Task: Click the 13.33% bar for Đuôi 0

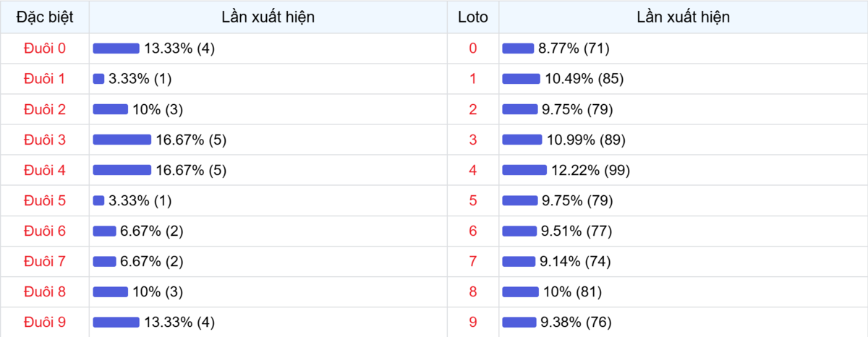Action: click(116, 48)
